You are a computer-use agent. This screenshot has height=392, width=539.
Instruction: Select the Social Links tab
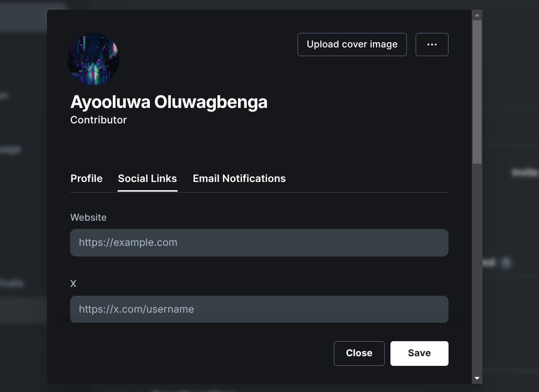coord(148,179)
